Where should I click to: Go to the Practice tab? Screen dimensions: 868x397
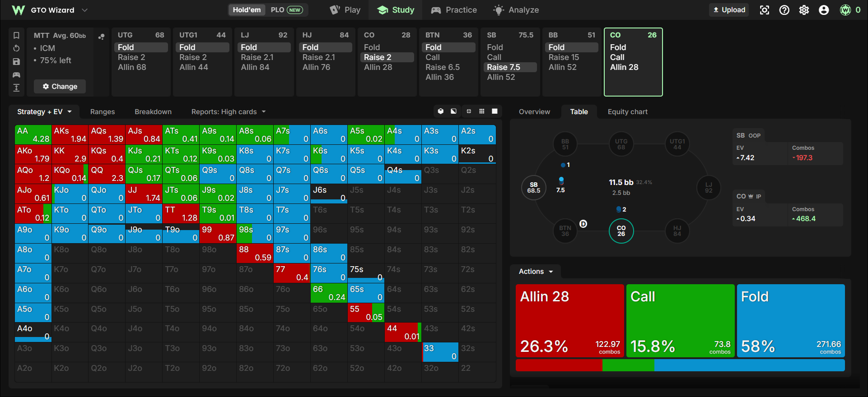454,10
